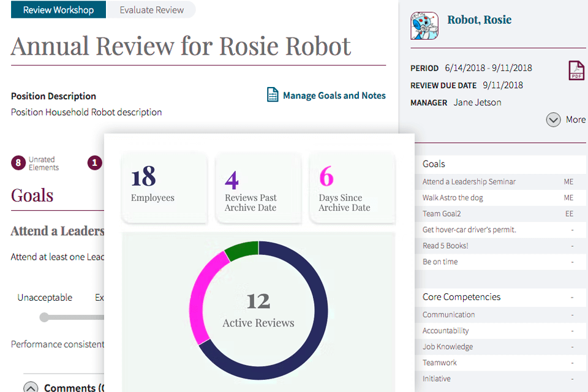Select the Walk Astro the dog goal
This screenshot has height=392, width=588.
(x=453, y=198)
